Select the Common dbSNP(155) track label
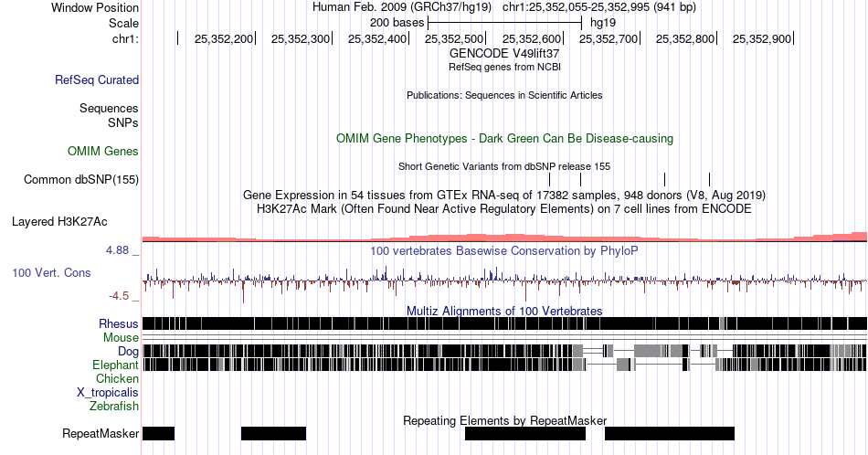Image resolution: width=868 pixels, height=455 pixels. tap(81, 179)
